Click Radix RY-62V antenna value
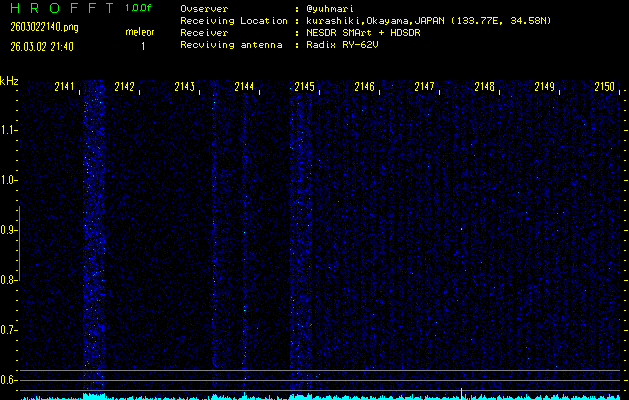Viewport: 629px width, 400px height. pos(342,45)
